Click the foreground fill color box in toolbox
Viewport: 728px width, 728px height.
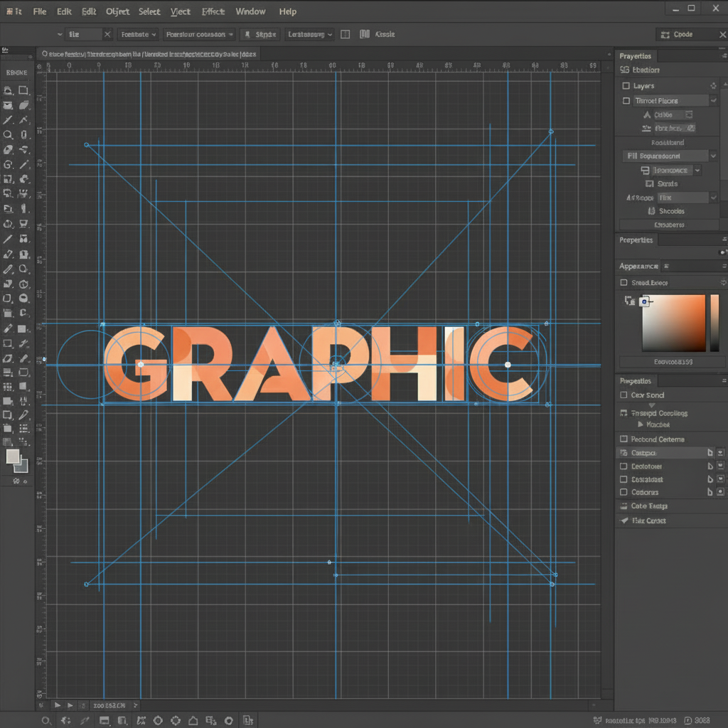(x=13, y=456)
